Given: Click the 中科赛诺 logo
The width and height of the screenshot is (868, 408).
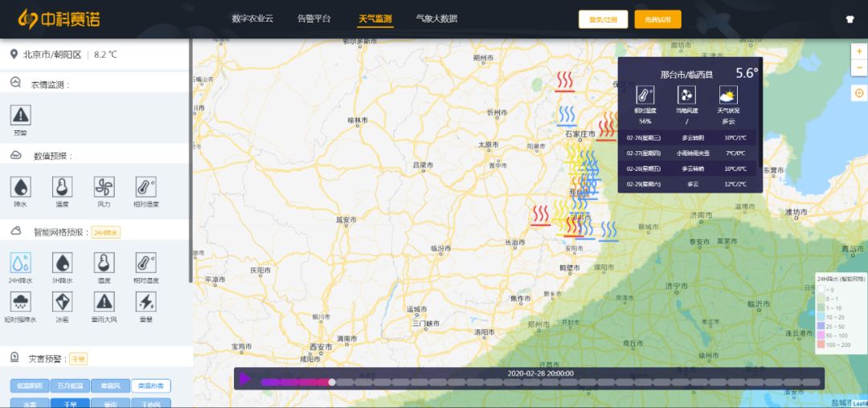Looking at the screenshot, I should pyautogui.click(x=59, y=18).
